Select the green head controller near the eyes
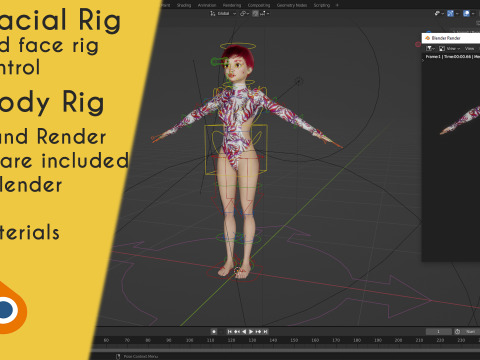This screenshot has width=480, height=360. (219, 62)
